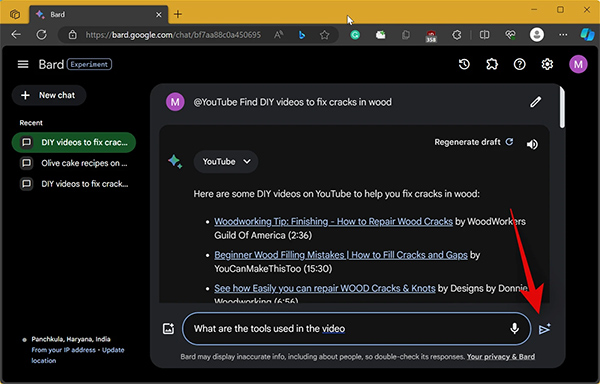
Task: Open browser settings and more menu
Action: point(563,35)
